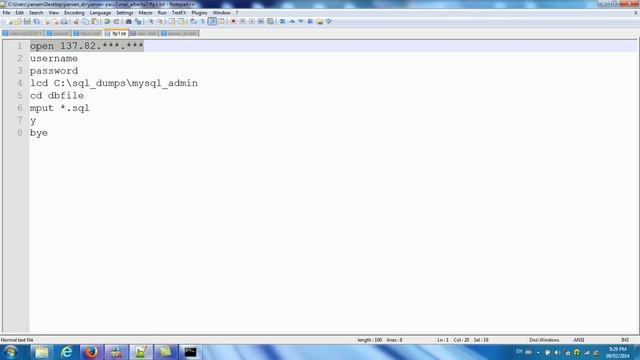Click the Close All toolbar icon
The image size is (640, 360).
(55, 21)
